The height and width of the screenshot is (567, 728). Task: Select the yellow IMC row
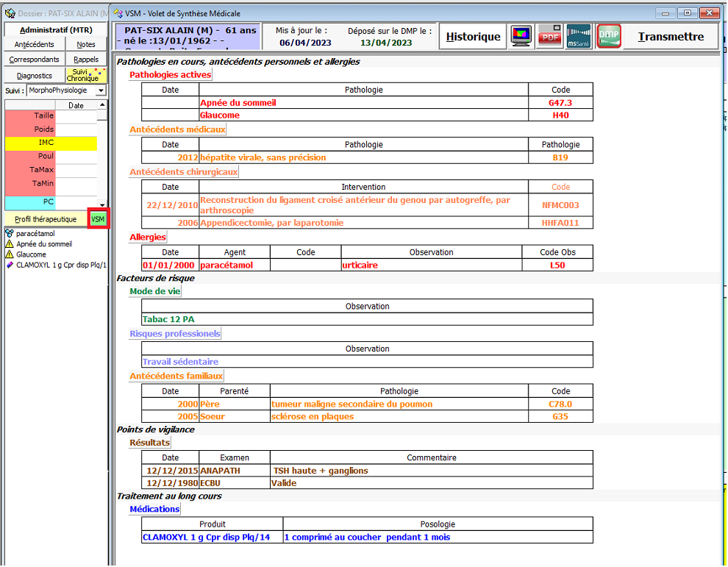point(51,143)
